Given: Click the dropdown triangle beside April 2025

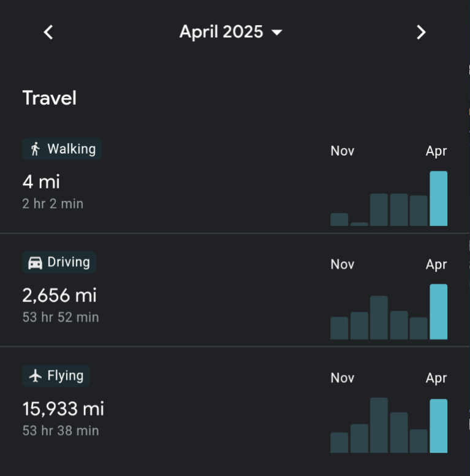Looking at the screenshot, I should click(x=276, y=32).
